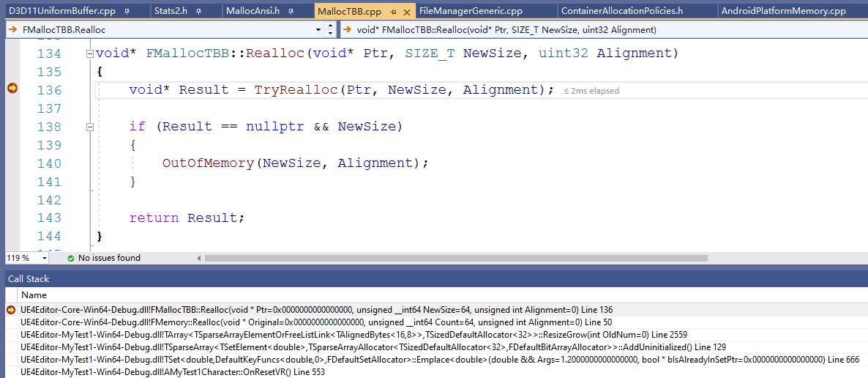Click the up arrow of the navigation bar splitter

(x=331, y=26)
